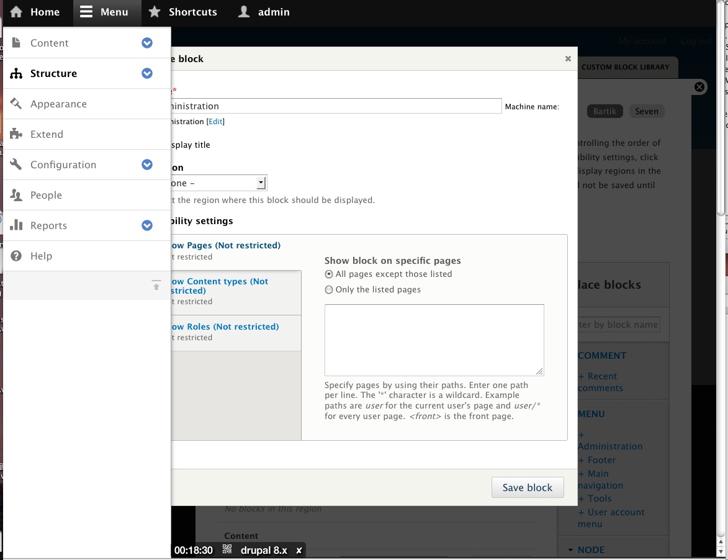Viewport: 728px width, 560px height.
Task: Collapse the menu using the up-arrow icon
Action: pos(156,285)
